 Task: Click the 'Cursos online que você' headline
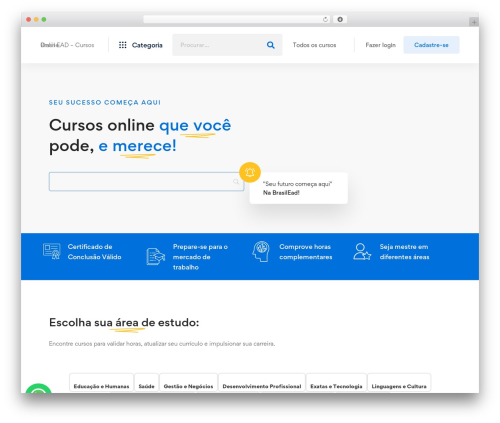[140, 126]
